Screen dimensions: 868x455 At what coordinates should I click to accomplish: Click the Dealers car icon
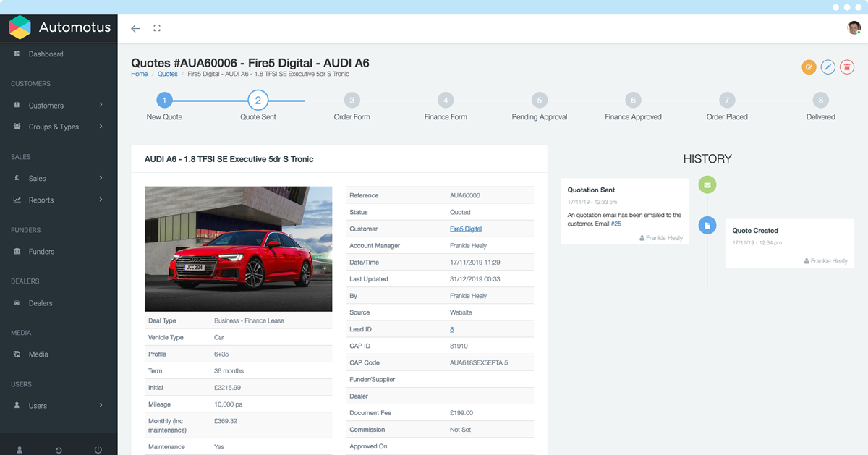point(17,302)
